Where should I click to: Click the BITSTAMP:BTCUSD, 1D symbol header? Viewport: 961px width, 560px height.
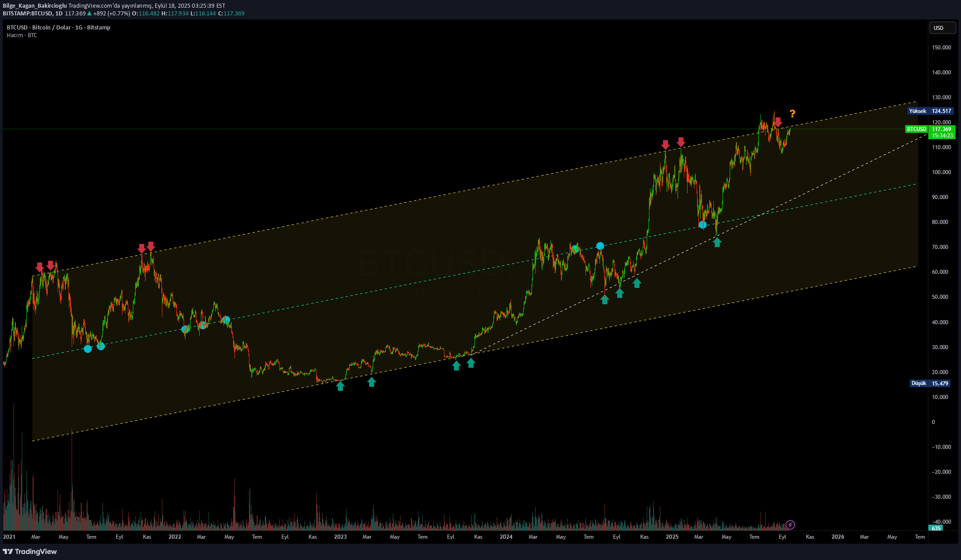(32, 14)
